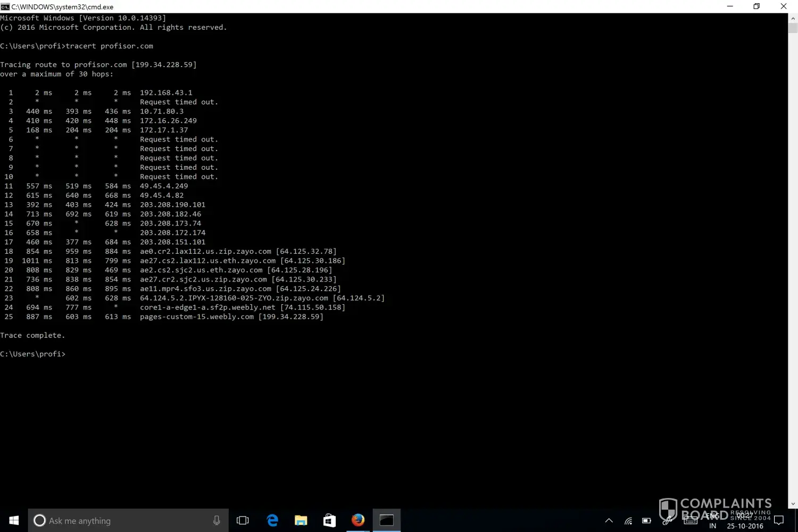Click hostname "ae27.cs2.lax112.us.eth.zayo.com"

point(207,261)
